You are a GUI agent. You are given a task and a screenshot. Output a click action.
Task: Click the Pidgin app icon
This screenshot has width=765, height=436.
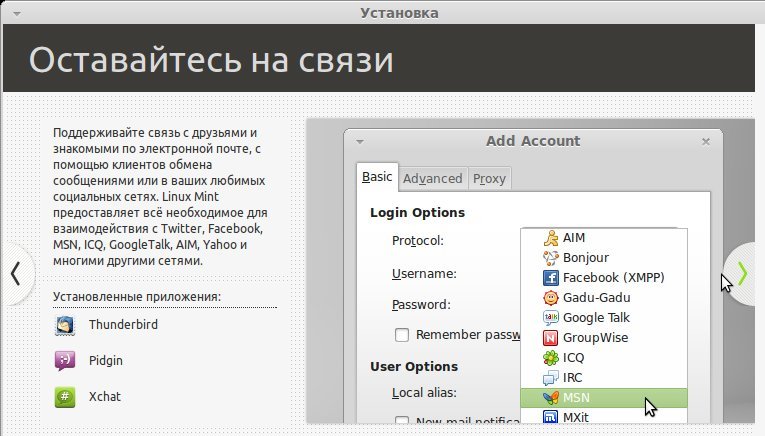pos(64,361)
